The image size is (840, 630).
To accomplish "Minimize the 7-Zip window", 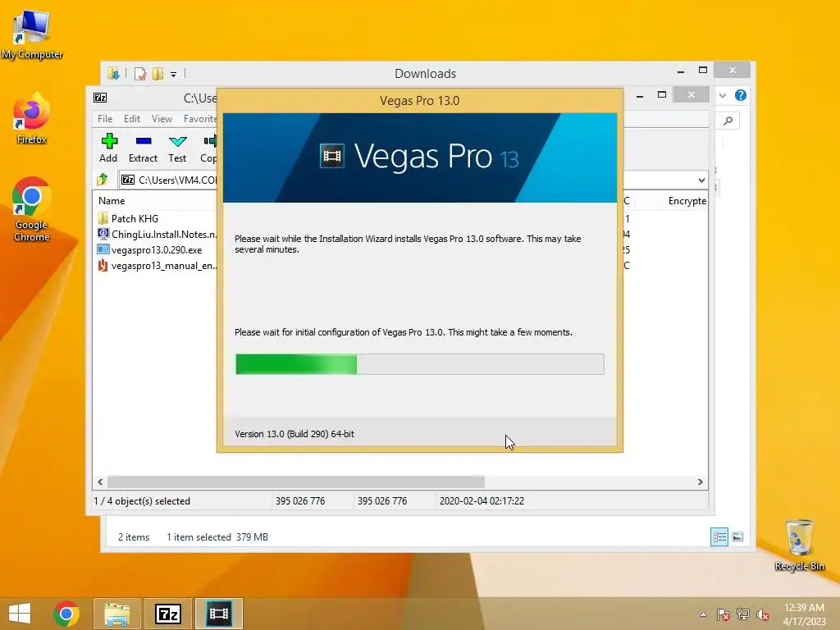I will click(640, 95).
